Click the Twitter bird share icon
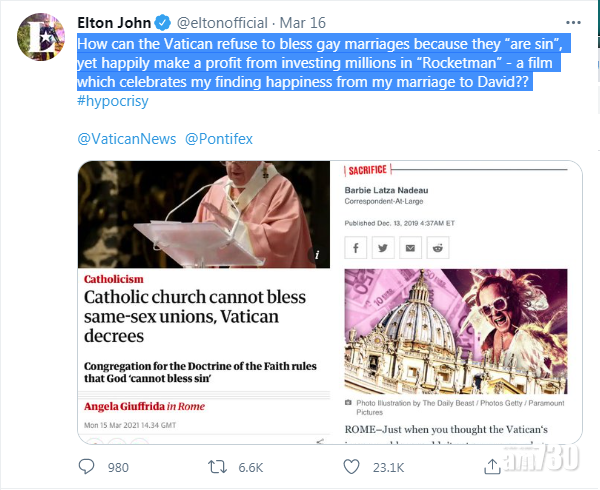The image size is (600, 490). tap(383, 246)
